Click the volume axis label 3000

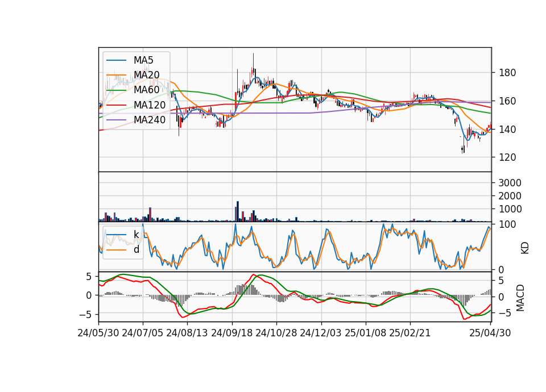[x=510, y=182]
